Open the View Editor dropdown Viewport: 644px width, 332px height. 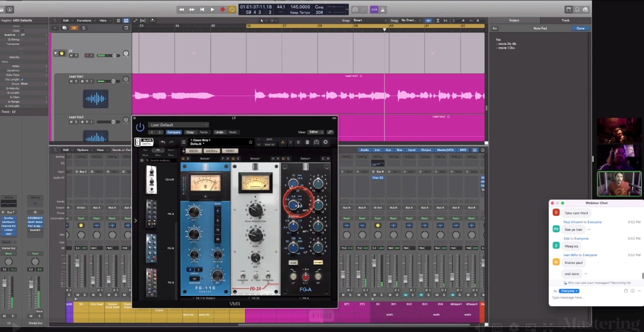316,132
